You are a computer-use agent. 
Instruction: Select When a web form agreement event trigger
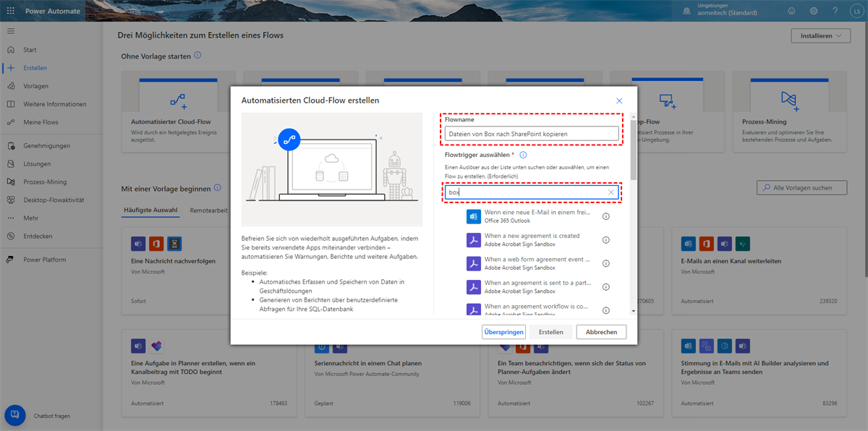(x=529, y=263)
